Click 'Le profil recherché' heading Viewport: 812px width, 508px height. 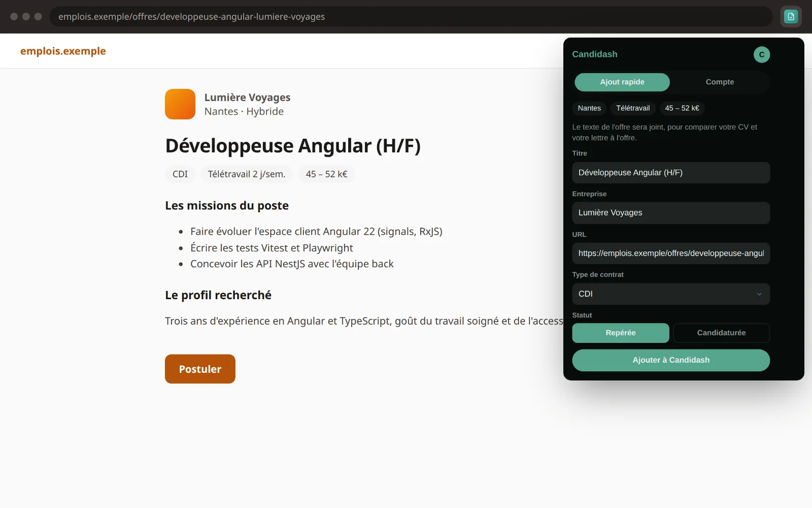218,295
